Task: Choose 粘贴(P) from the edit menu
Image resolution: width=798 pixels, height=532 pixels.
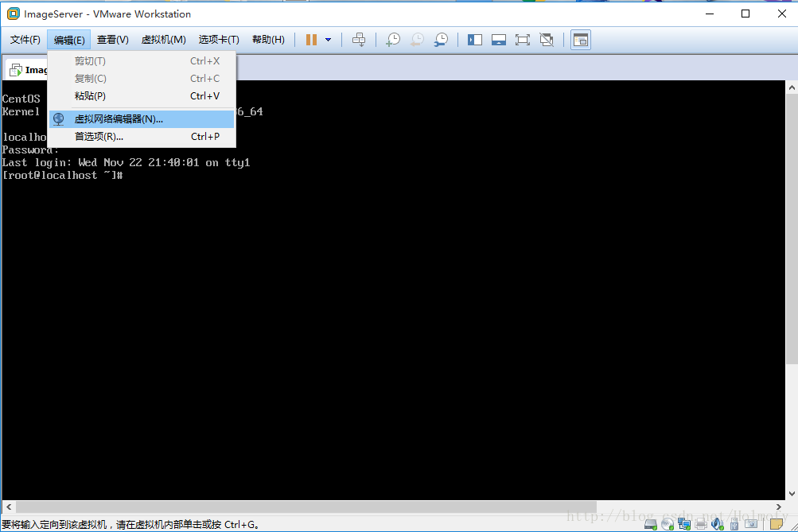Action: point(142,96)
